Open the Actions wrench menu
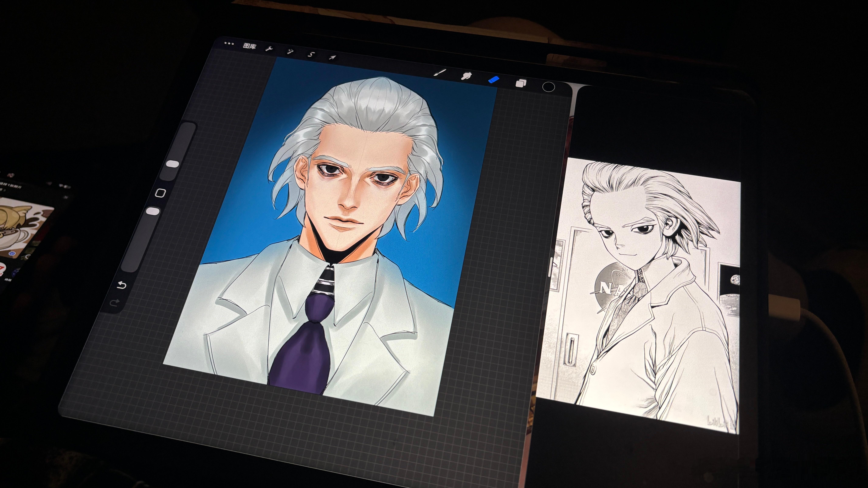868x488 pixels. (269, 49)
